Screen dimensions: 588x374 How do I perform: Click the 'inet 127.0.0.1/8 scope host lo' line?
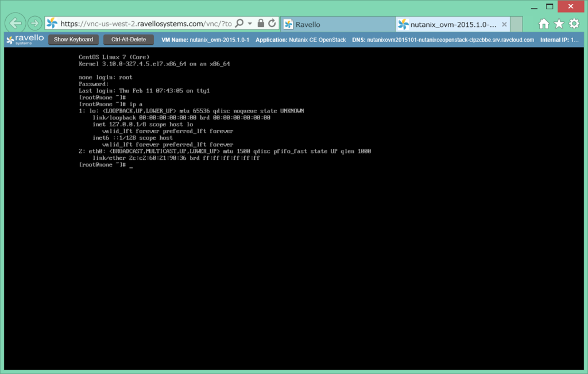point(143,124)
